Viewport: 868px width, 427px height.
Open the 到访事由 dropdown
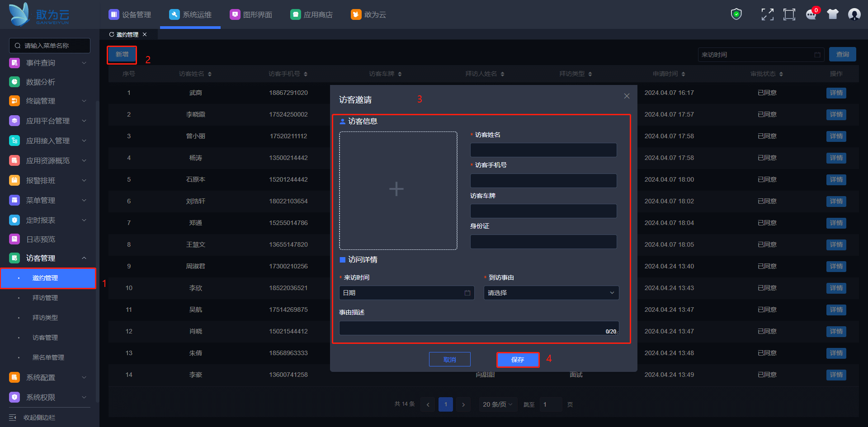551,293
